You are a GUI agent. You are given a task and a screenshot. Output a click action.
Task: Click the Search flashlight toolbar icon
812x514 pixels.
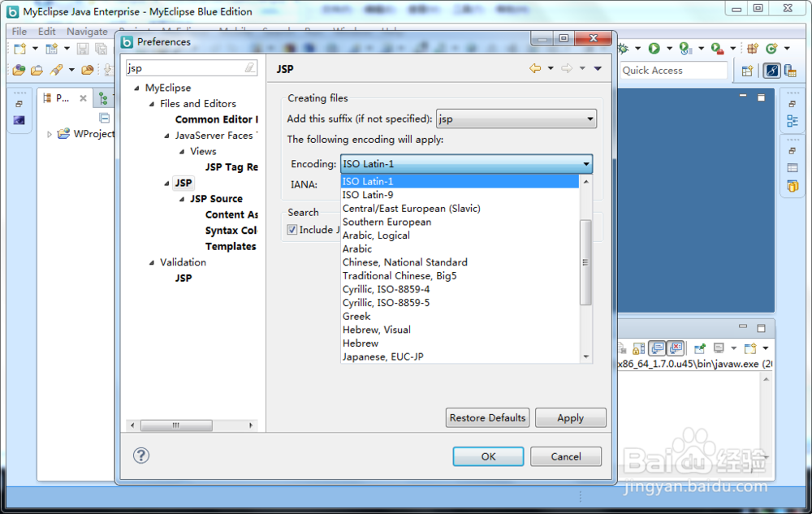[x=56, y=70]
